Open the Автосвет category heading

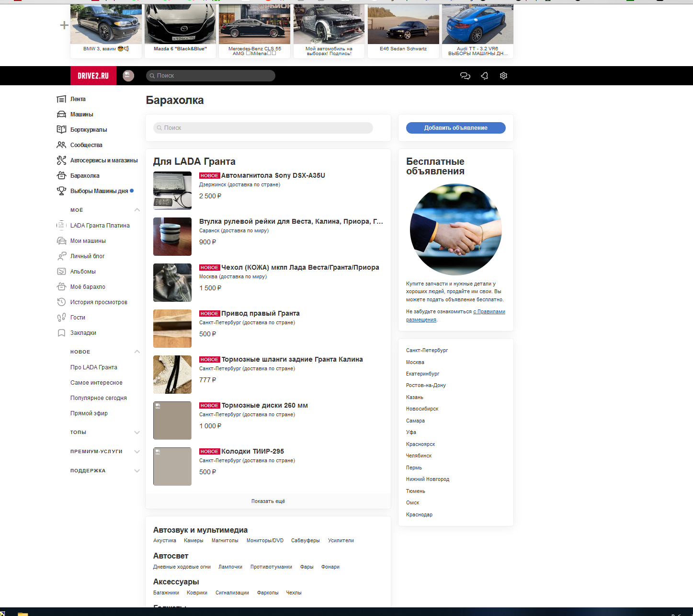pos(170,556)
